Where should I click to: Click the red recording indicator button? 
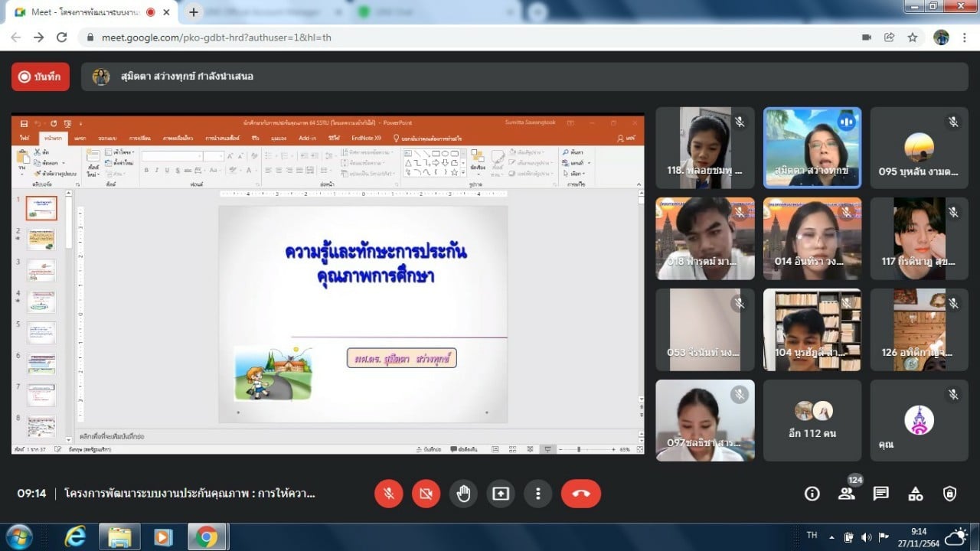(x=40, y=77)
